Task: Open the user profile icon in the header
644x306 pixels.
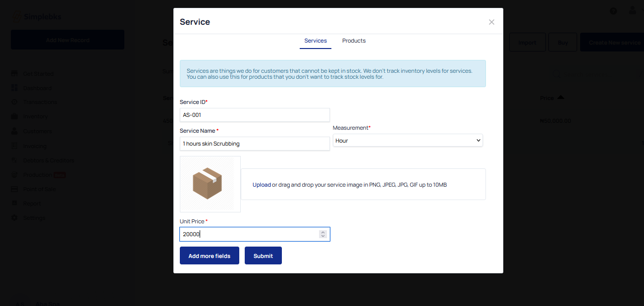Action: coord(633,10)
